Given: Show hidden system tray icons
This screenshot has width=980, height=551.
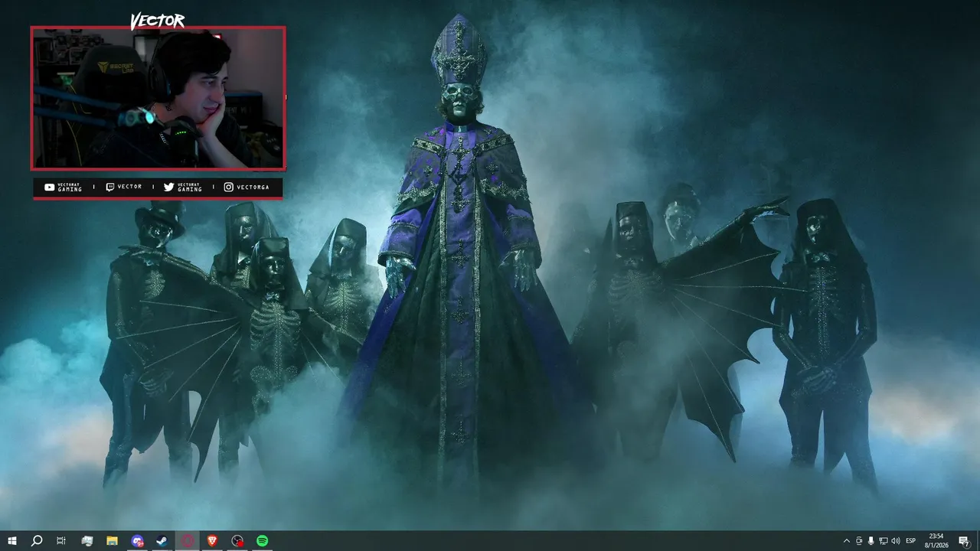Looking at the screenshot, I should 846,541.
